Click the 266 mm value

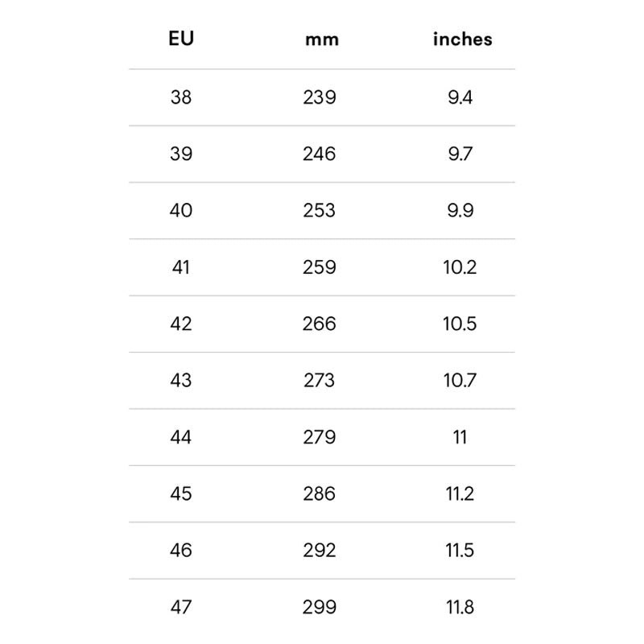320,324
